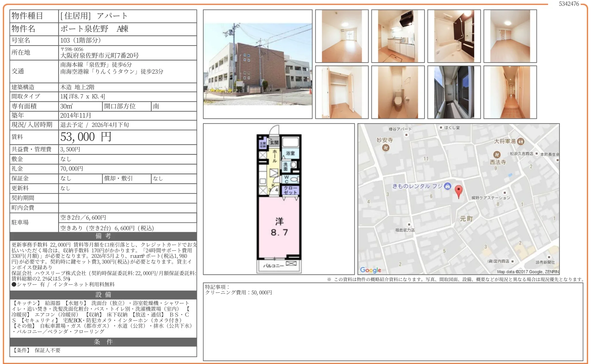The height and width of the screenshot is (364, 592).
Task: Click the 西法寺 temple map icon
Action: tap(496, 155)
